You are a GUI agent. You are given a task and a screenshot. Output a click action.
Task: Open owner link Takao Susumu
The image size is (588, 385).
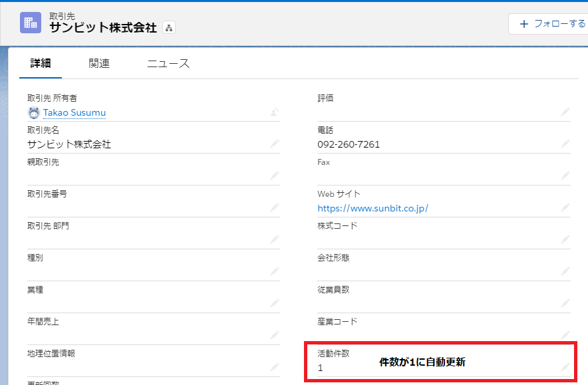click(74, 112)
